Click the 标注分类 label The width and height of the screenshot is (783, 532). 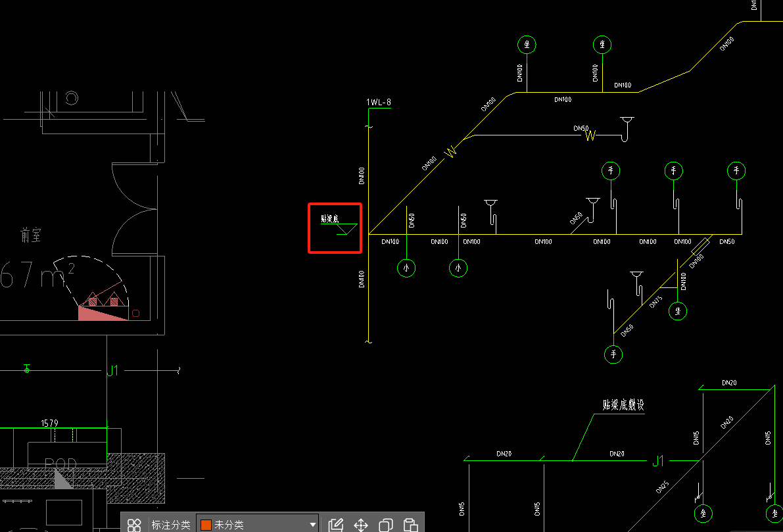pos(171,525)
